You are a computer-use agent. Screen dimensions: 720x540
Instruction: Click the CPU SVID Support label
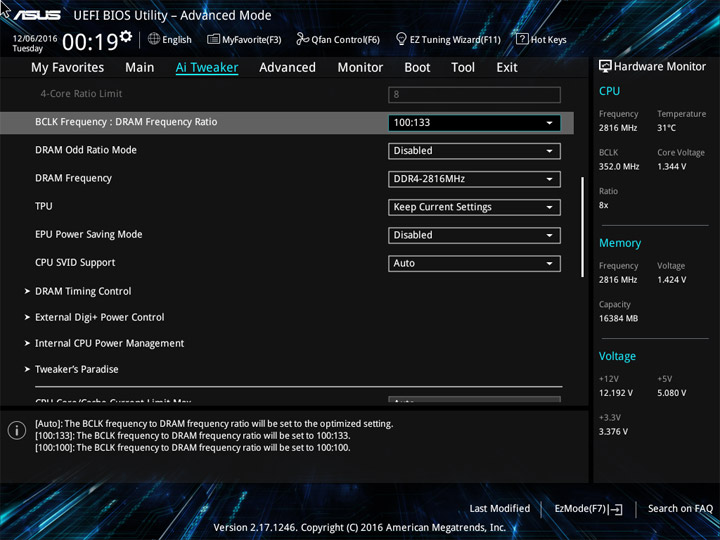[75, 263]
